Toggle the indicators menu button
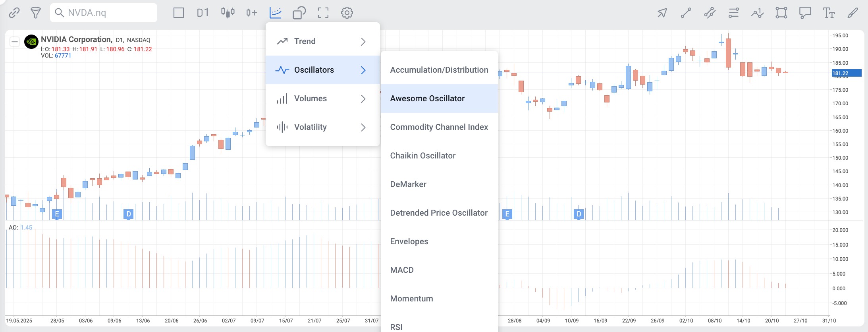 click(x=275, y=13)
